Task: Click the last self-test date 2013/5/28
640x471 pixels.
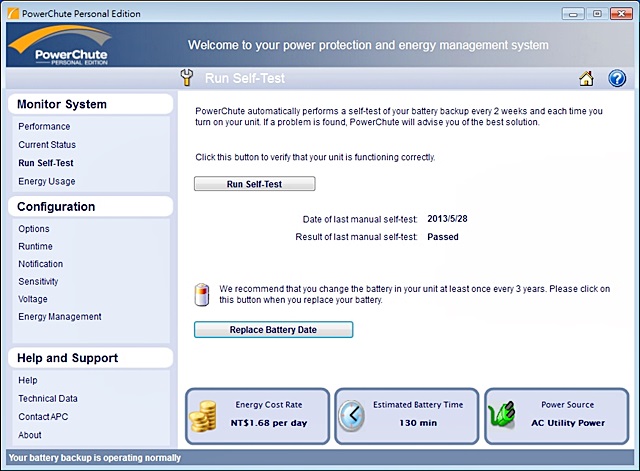Action: [447, 219]
